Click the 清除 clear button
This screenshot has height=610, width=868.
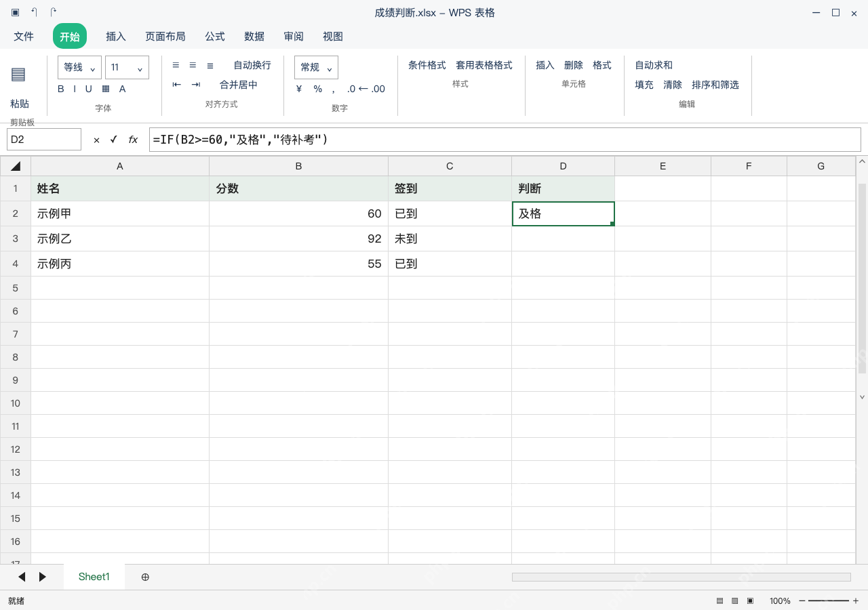pyautogui.click(x=673, y=85)
